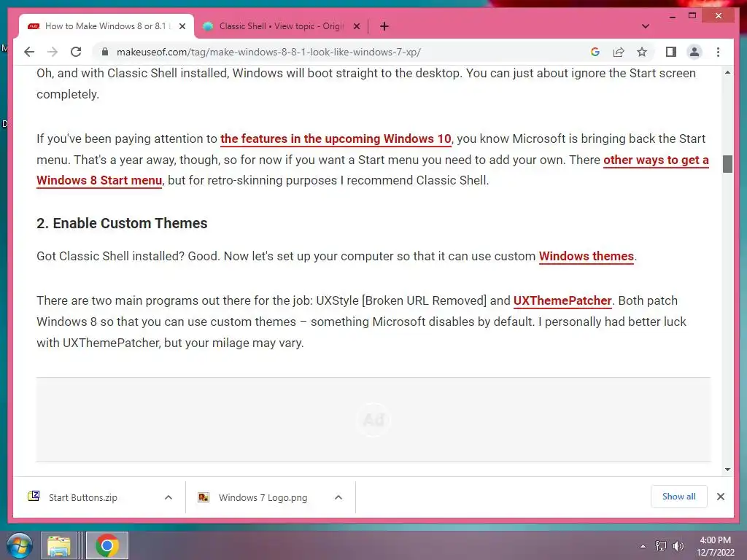Close the downloads bar
The image size is (747, 560).
720,497
